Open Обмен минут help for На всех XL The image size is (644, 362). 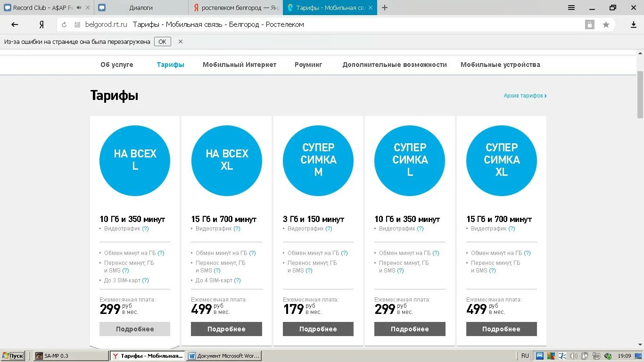252,253
